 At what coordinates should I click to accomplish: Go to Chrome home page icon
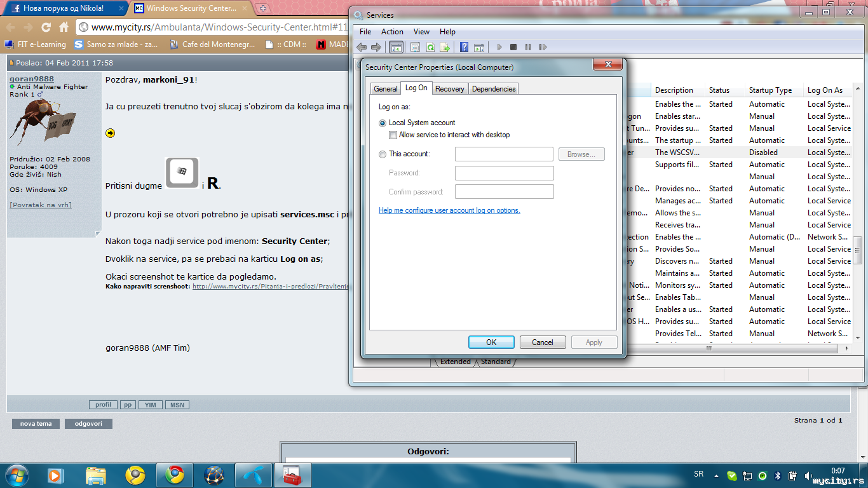click(x=64, y=27)
